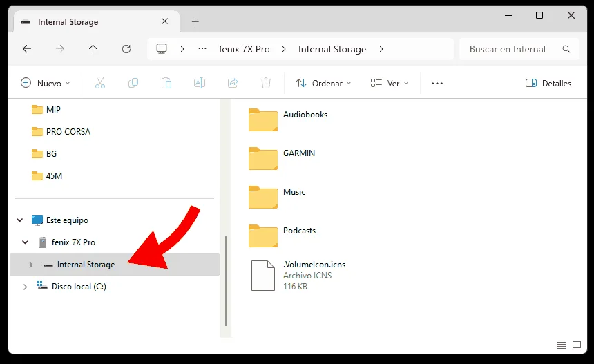Switch to large thumbnails view icon
Screen dimensions: 594x364
577,345
